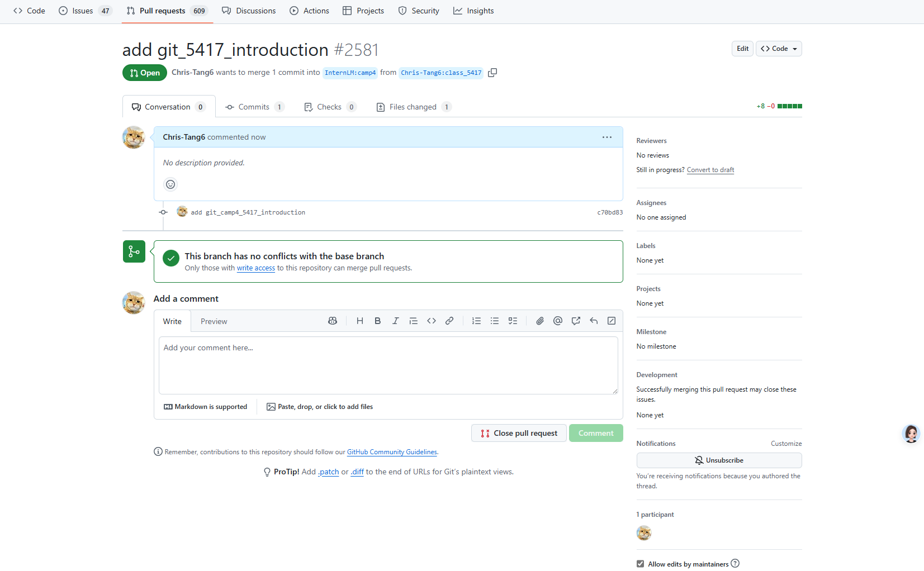Open the Projects tab

[363, 11]
